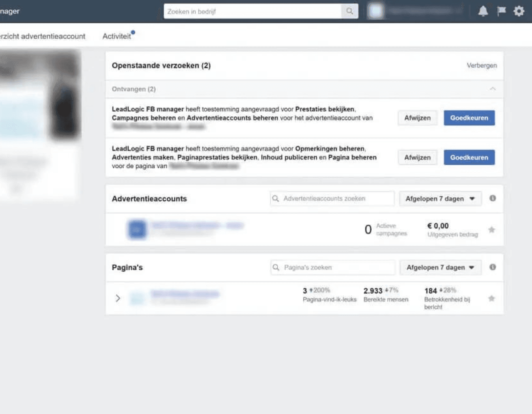
Task: Switch to the Activiteit tab
Action: coord(117,36)
